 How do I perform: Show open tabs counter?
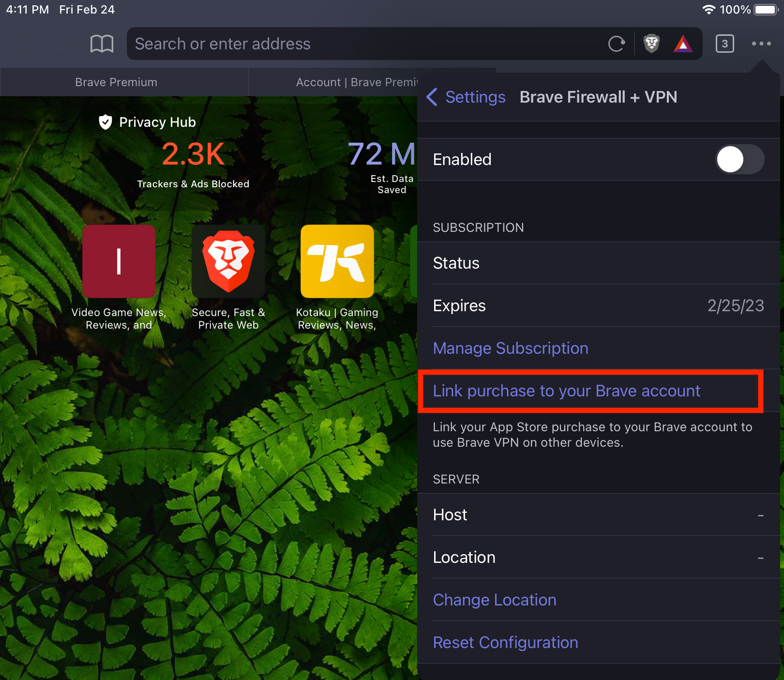(x=724, y=44)
